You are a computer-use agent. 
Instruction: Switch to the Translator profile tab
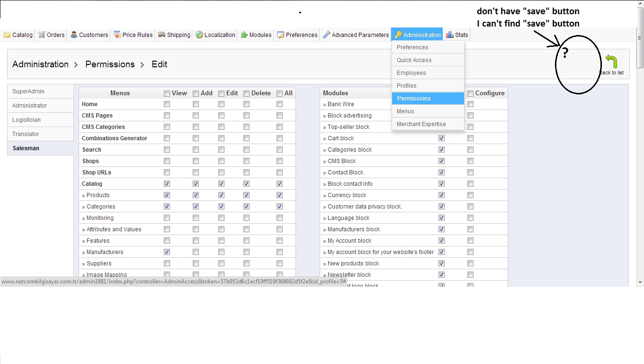[40, 134]
